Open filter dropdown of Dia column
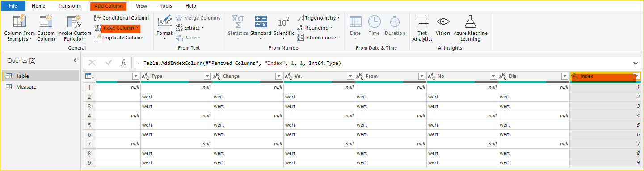The image size is (644, 171). (x=565, y=76)
